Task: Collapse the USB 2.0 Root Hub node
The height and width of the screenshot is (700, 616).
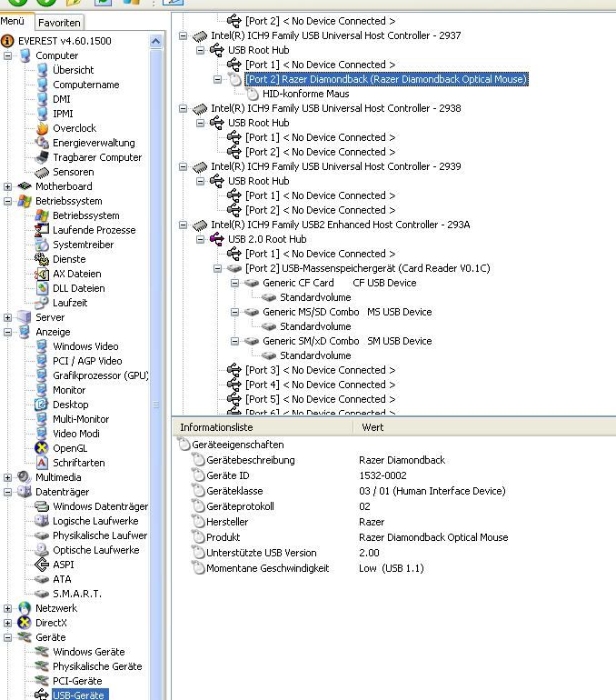Action: click(x=200, y=239)
